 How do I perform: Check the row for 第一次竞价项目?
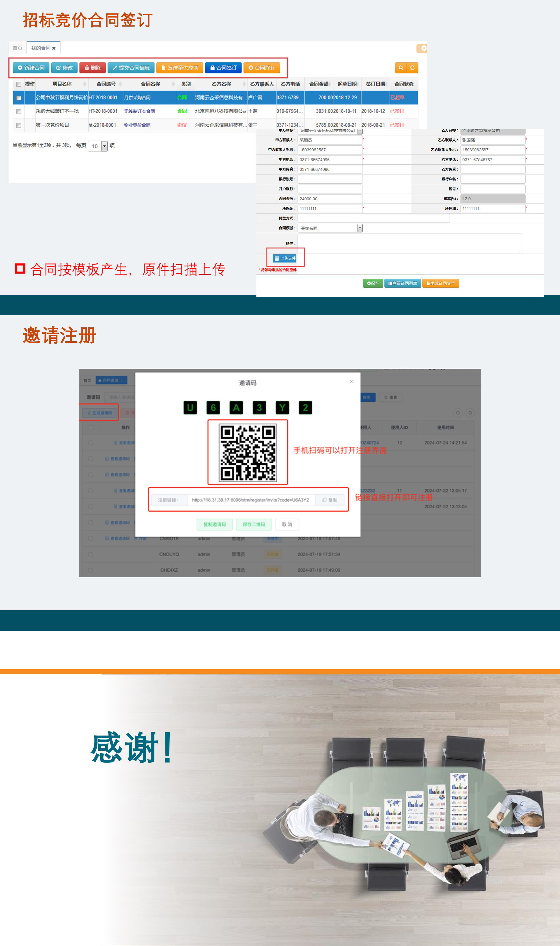click(x=18, y=125)
